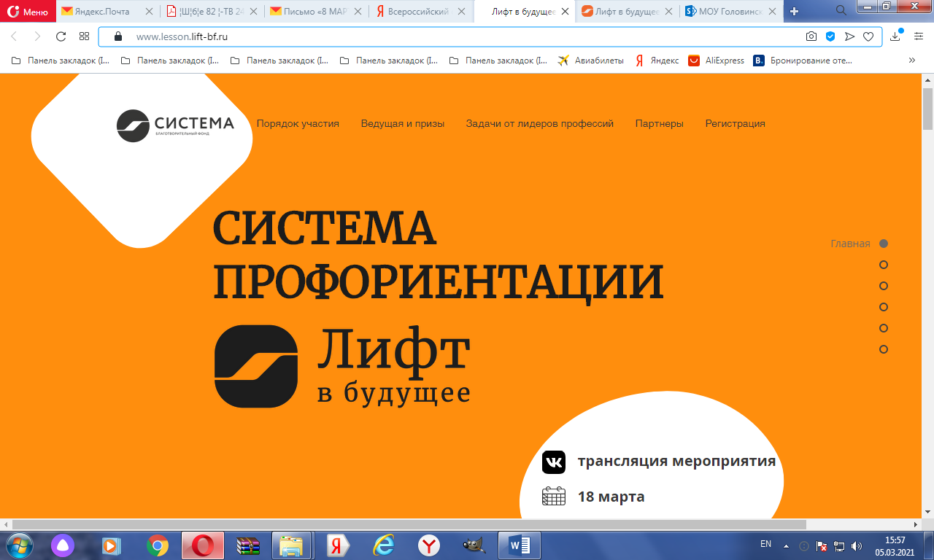Open Speed Dial grid icon

click(x=85, y=36)
